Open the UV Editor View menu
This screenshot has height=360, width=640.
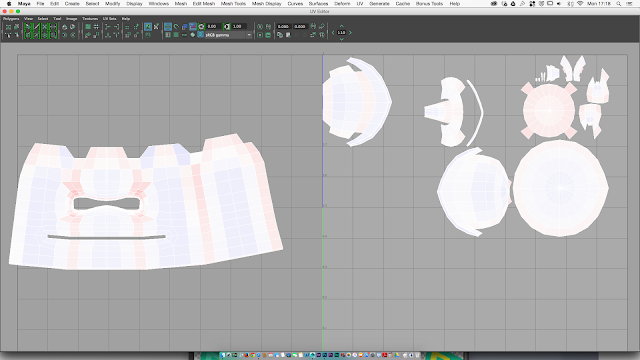coord(29,19)
